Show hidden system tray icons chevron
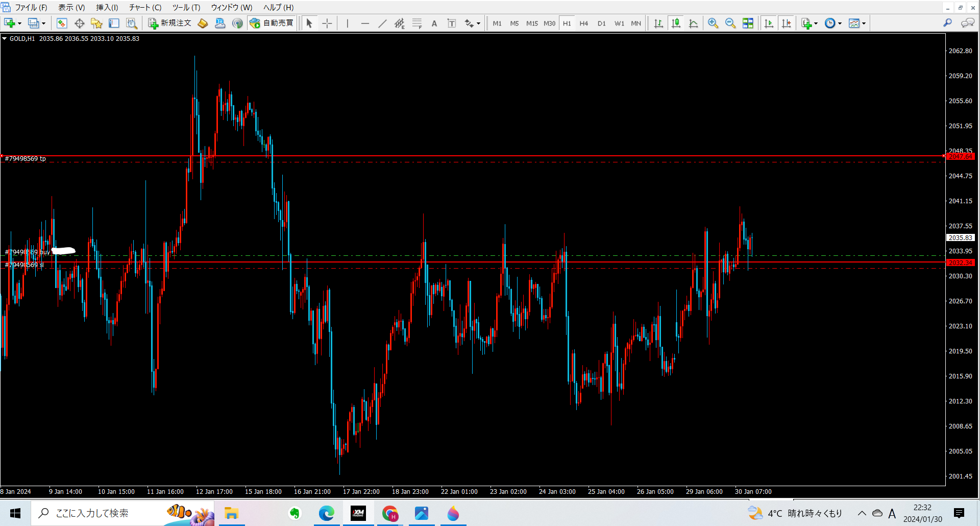980x526 pixels. point(862,513)
